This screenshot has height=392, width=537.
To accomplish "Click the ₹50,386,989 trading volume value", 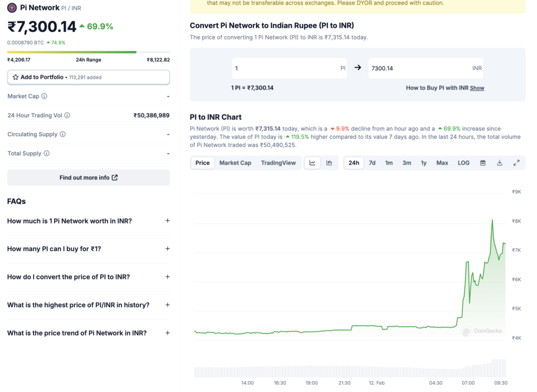I will [x=152, y=115].
